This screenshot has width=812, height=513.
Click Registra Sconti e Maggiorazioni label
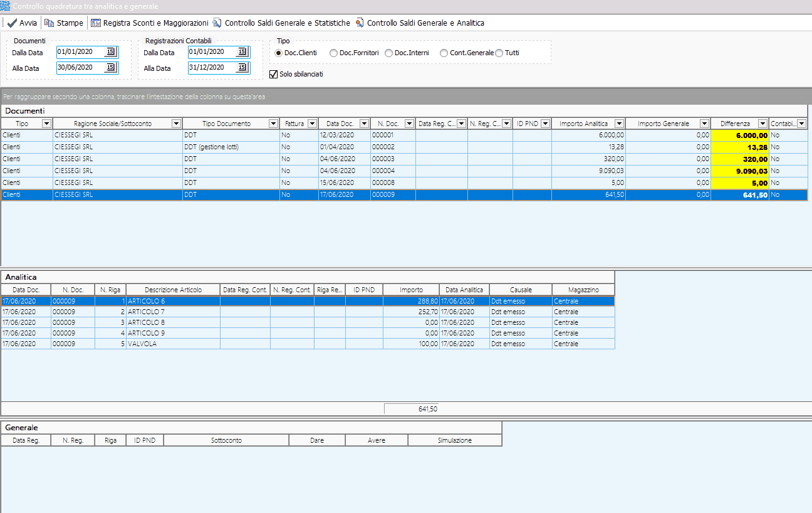click(x=156, y=23)
